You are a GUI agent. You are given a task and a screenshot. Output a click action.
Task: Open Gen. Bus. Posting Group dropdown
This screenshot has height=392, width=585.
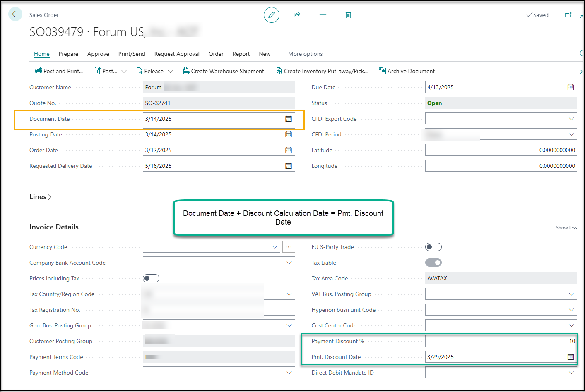[x=289, y=325]
